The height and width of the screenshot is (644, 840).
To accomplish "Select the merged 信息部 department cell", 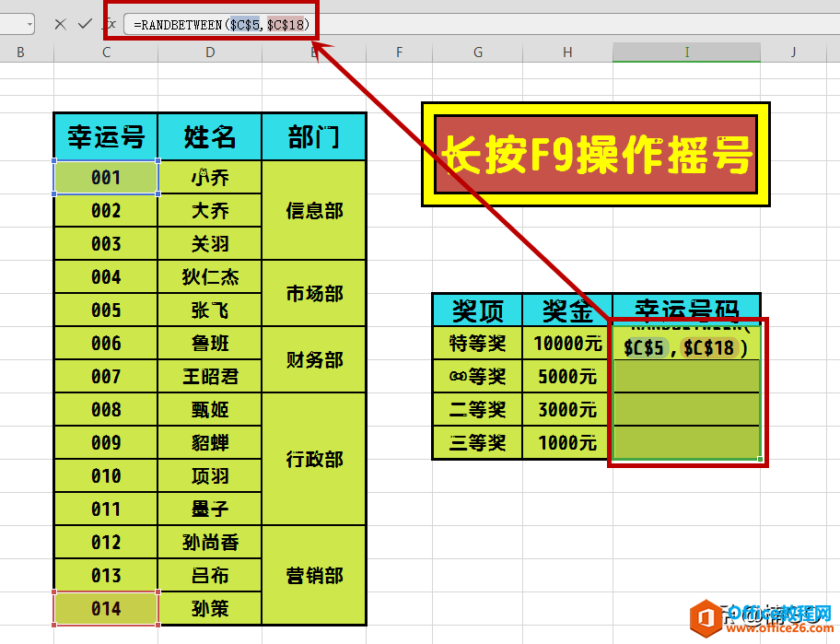I will (314, 211).
